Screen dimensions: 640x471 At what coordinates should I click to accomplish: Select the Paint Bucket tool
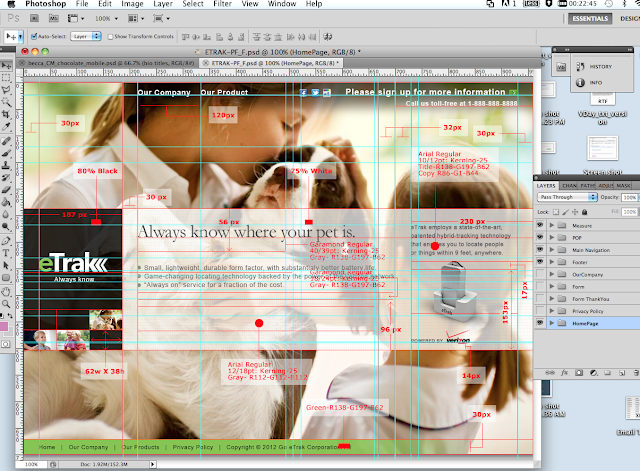(x=6, y=202)
